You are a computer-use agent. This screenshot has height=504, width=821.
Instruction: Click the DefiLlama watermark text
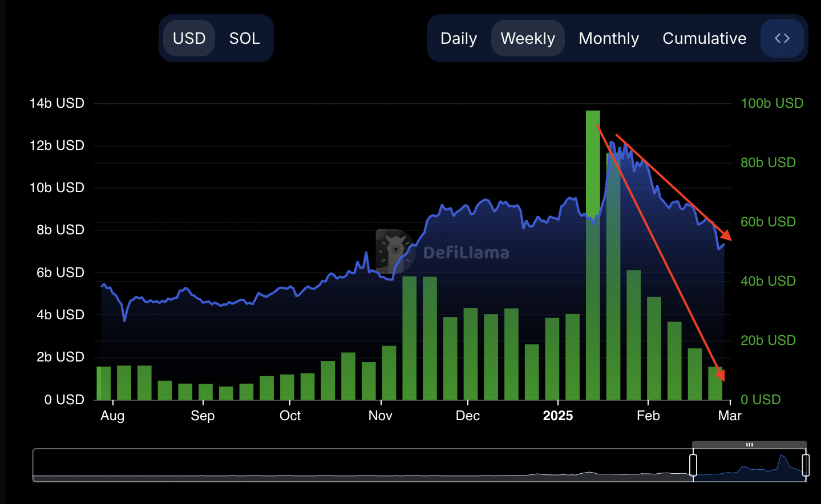pyautogui.click(x=466, y=253)
